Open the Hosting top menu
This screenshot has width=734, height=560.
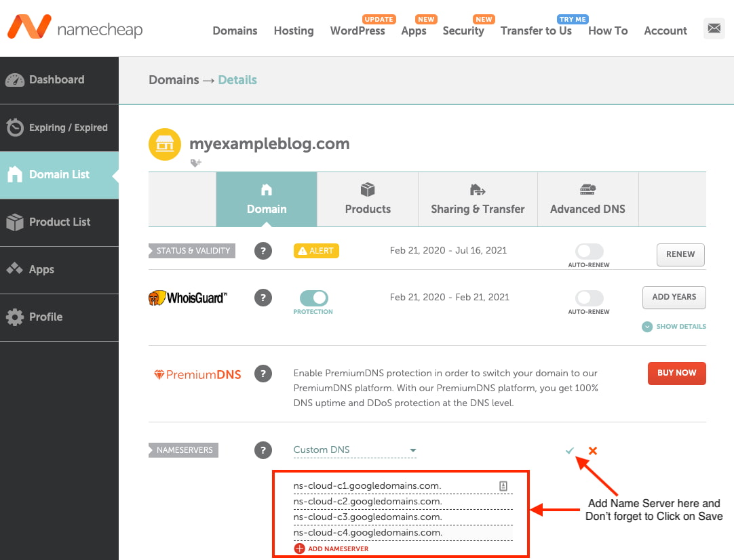(294, 31)
